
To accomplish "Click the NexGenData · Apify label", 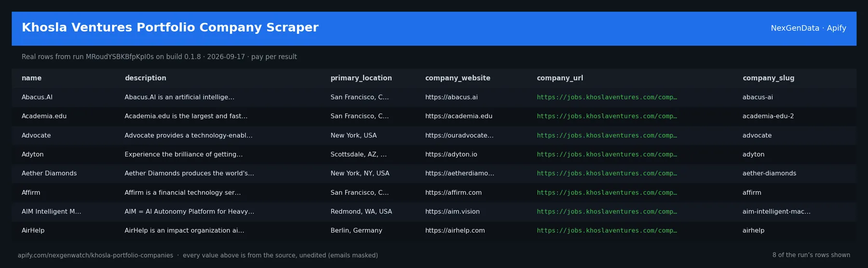I will [808, 28].
